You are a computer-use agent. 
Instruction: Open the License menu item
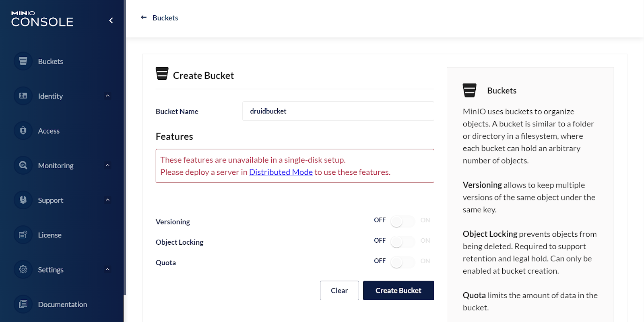(50, 235)
